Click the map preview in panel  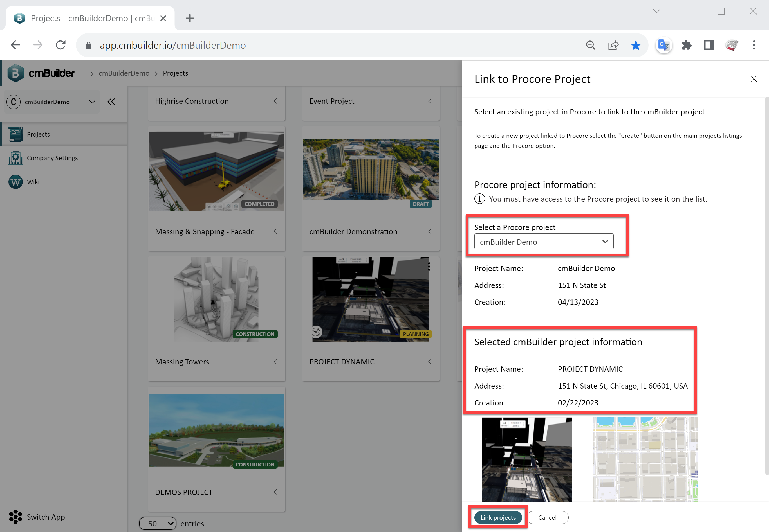[x=645, y=459]
